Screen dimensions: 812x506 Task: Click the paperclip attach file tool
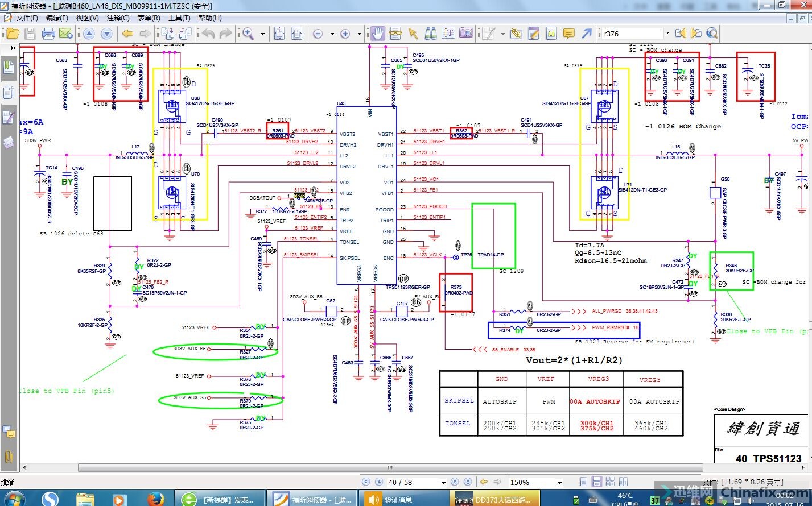coord(516,34)
